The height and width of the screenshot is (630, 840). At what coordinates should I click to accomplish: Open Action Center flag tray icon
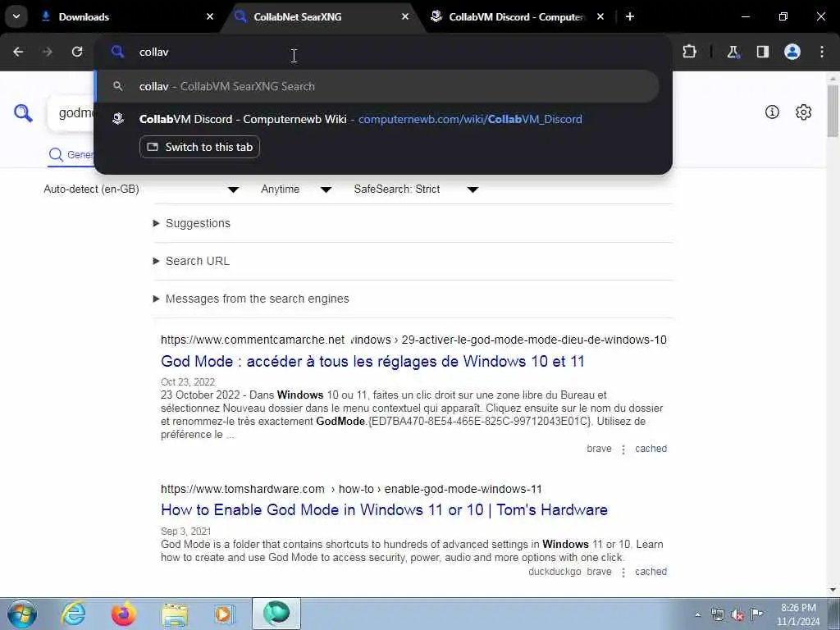click(756, 614)
